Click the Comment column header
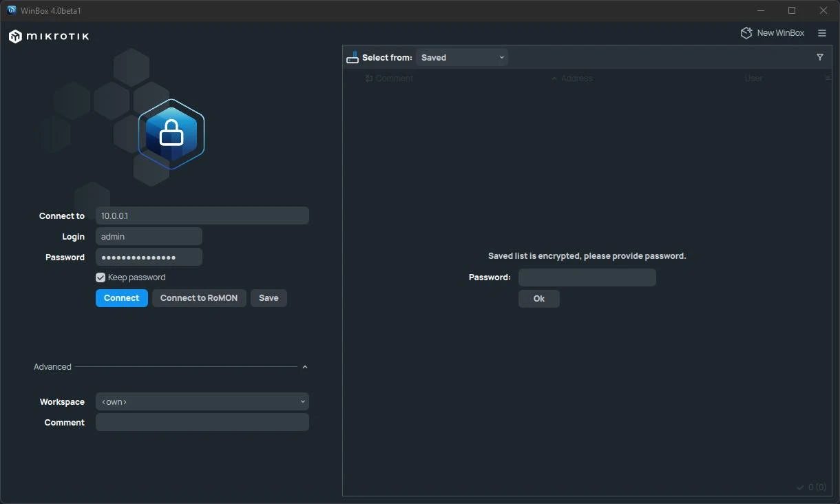The width and height of the screenshot is (840, 504). (393, 78)
